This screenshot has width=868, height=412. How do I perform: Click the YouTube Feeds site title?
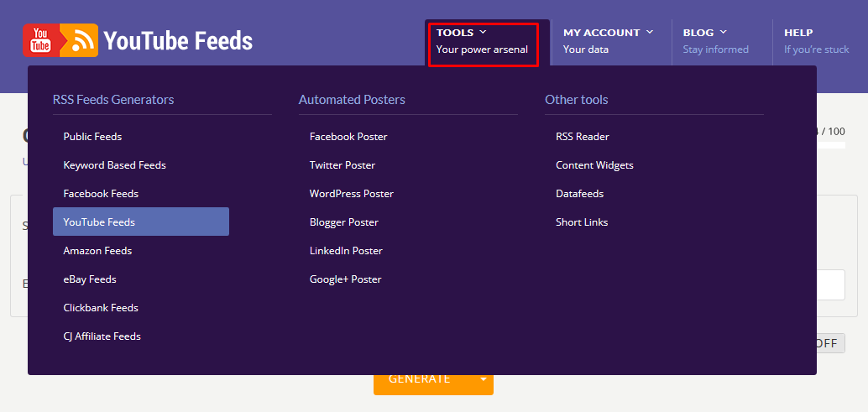(178, 41)
